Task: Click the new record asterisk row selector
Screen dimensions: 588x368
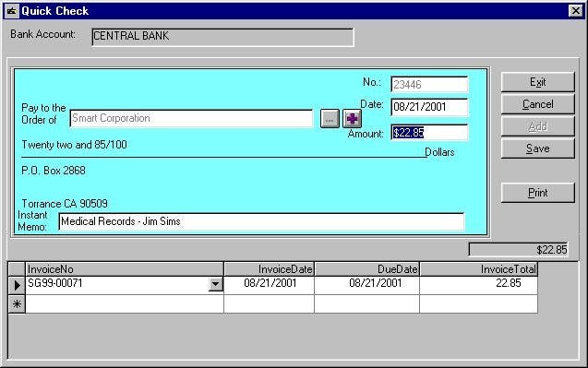Action: [17, 304]
